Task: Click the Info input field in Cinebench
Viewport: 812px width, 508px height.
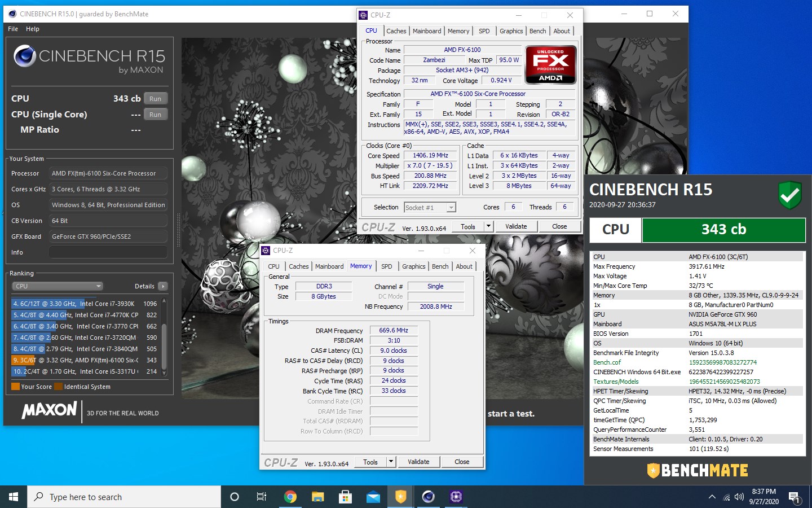Action: [x=108, y=252]
